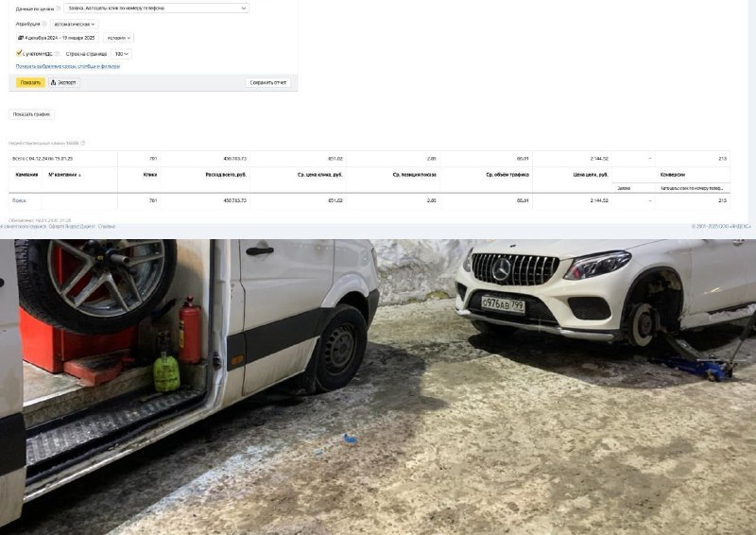Click the '2 144.52' value in Поиск row
Image resolution: width=756 pixels, height=535 pixels.
599,200
